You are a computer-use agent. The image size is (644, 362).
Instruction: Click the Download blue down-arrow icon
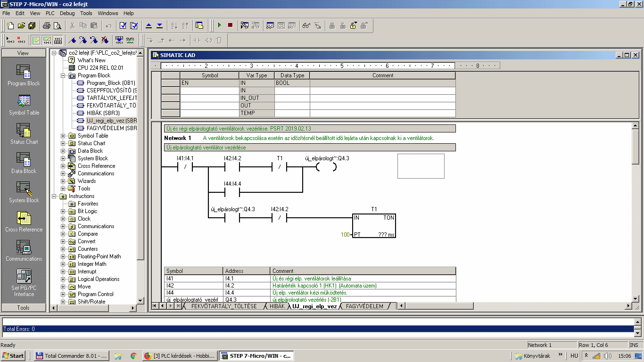[x=159, y=25]
